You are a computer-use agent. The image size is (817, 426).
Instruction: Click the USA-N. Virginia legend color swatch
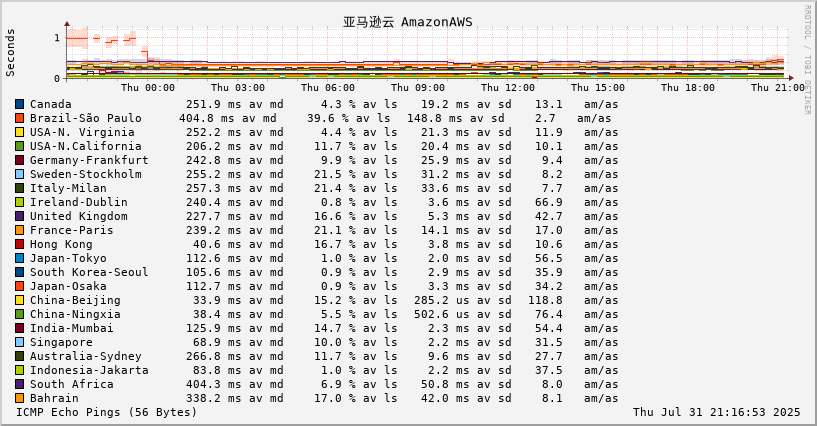(x=19, y=132)
